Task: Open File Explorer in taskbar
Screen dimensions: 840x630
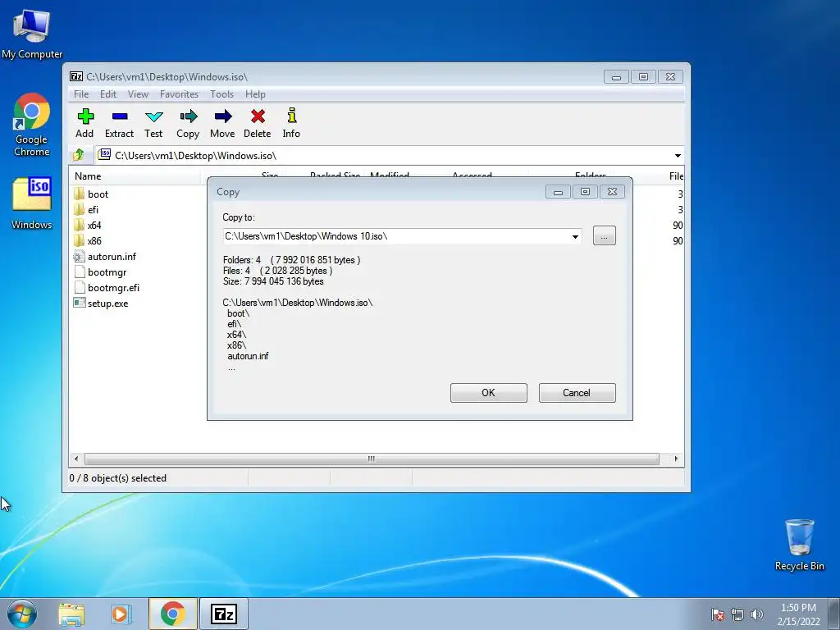Action: pos(71,614)
